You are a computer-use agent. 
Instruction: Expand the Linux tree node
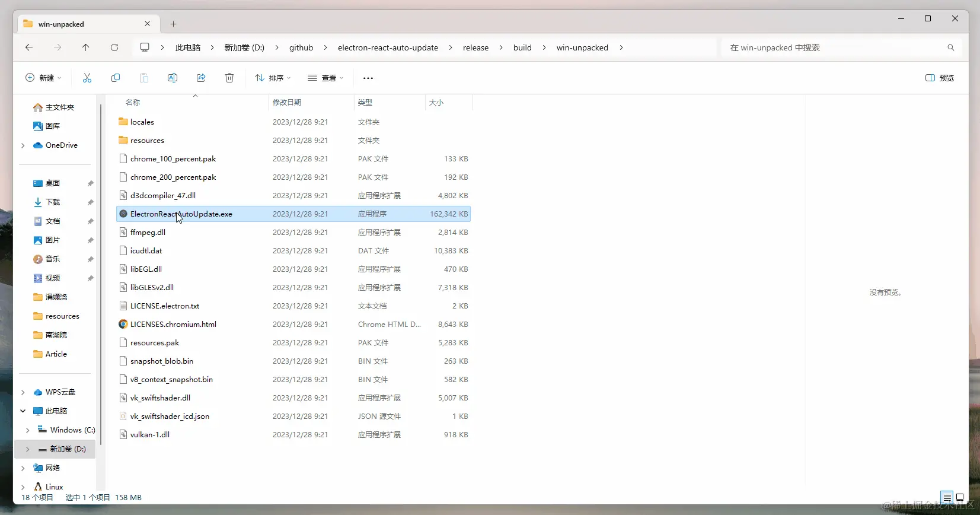coord(23,487)
